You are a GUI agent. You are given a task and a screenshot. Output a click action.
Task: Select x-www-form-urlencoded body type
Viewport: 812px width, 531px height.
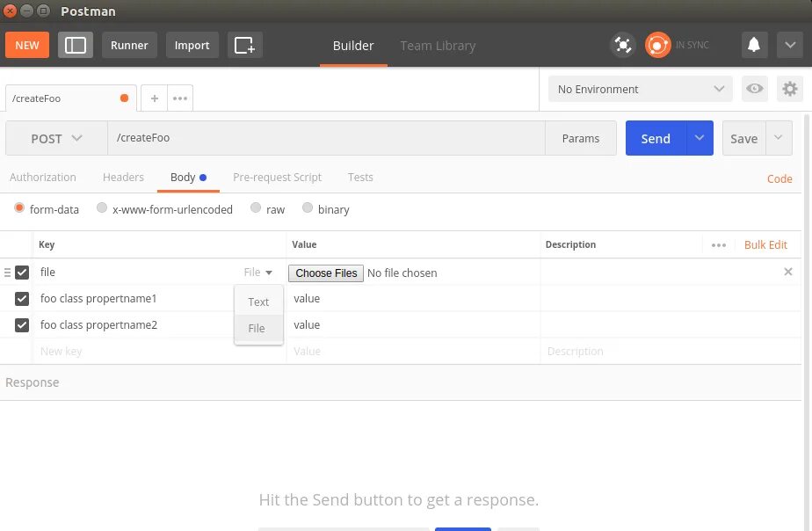(x=102, y=207)
